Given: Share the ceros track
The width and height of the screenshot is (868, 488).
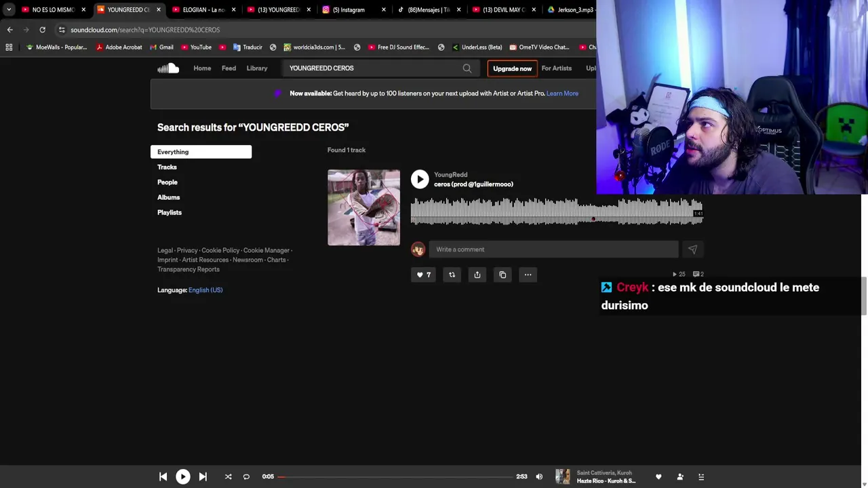Looking at the screenshot, I should point(477,274).
